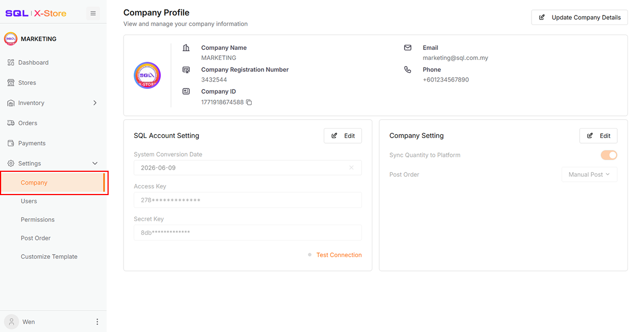Image resolution: width=644 pixels, height=332 pixels.
Task: Click the Inventory warehouse icon
Action: (x=11, y=103)
